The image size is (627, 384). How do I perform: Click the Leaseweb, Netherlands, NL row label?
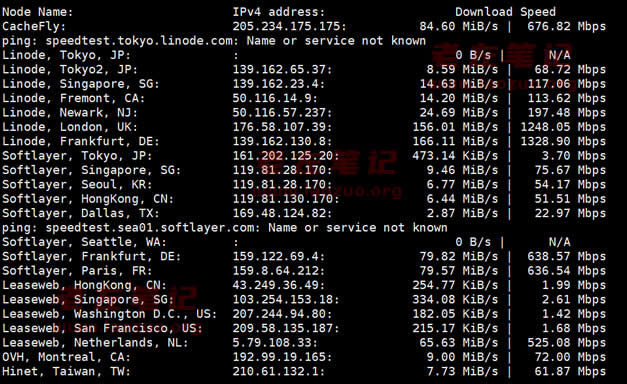tap(95, 343)
